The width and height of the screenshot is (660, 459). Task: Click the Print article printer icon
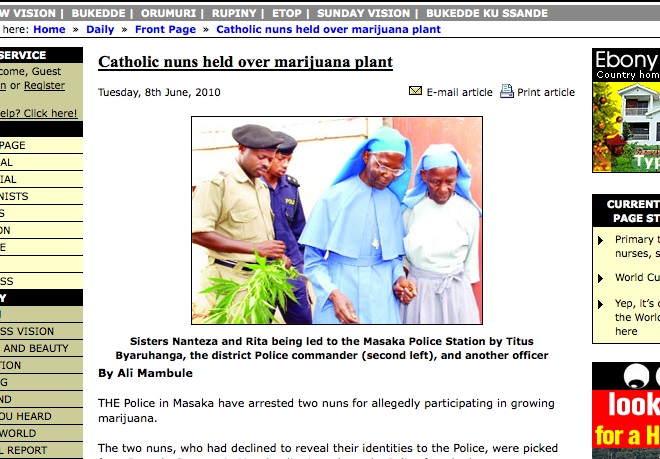coord(507,91)
